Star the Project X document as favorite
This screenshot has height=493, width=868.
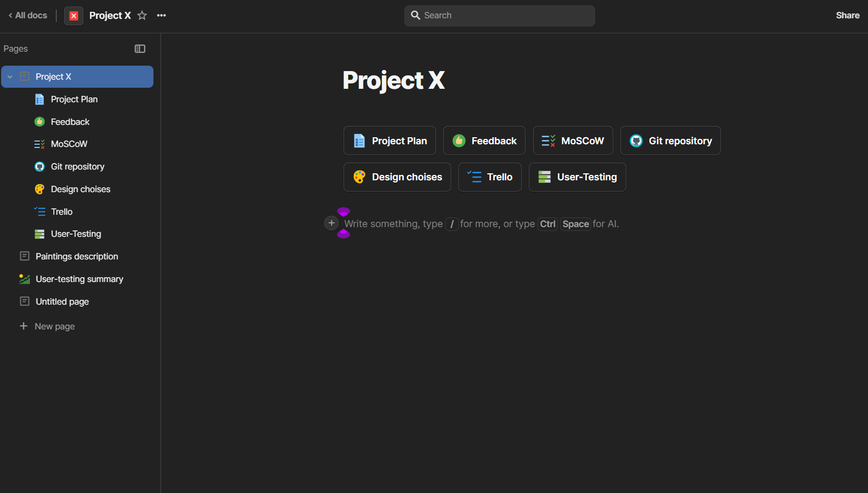click(x=142, y=16)
